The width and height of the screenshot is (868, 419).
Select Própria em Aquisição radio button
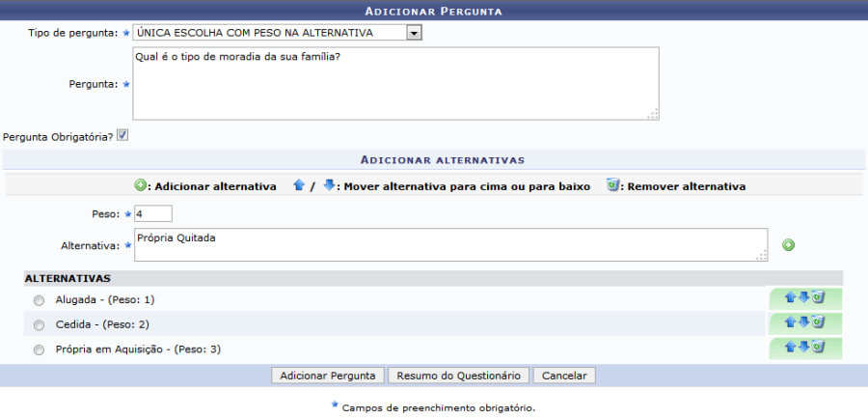39,350
